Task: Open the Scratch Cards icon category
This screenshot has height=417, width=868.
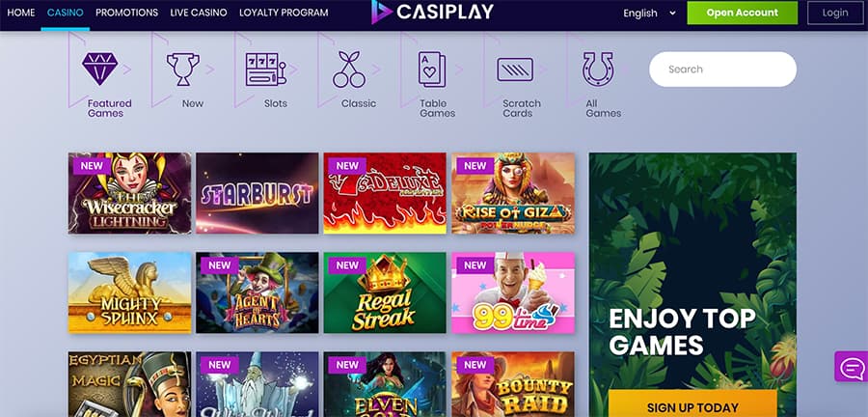Action: point(515,69)
